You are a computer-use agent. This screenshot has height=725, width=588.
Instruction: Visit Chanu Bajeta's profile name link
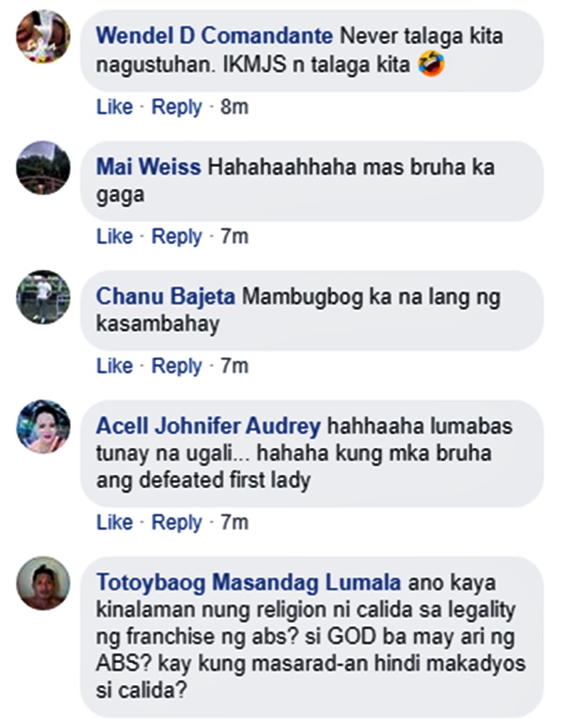point(165,297)
